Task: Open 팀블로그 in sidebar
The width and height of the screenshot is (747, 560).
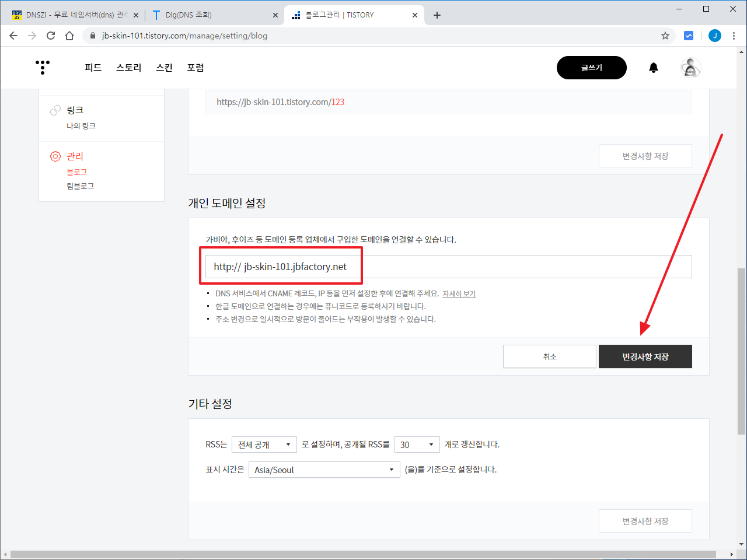Action: click(80, 186)
